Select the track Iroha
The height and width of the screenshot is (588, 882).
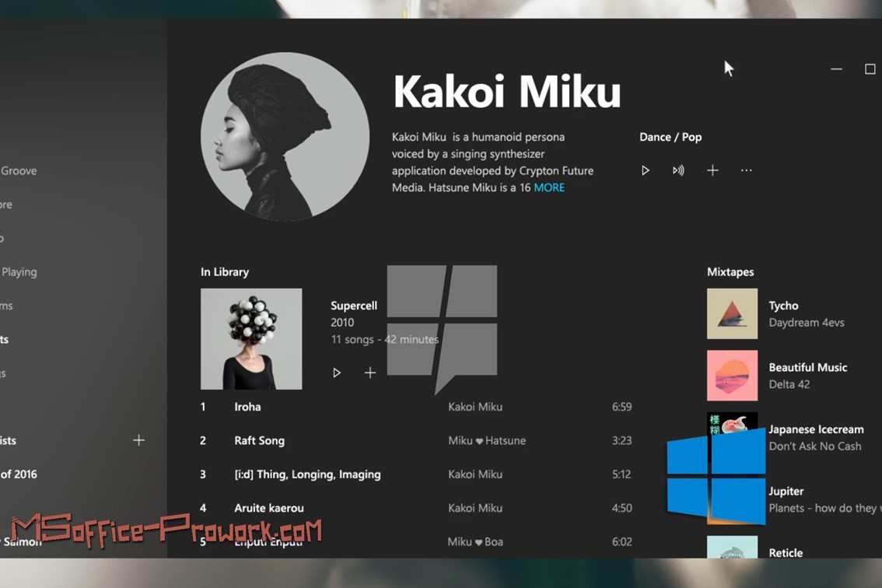[247, 407]
